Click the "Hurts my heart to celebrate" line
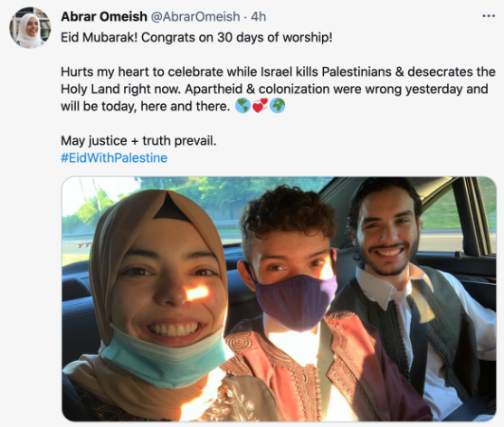The width and height of the screenshot is (504, 427). 278,71
